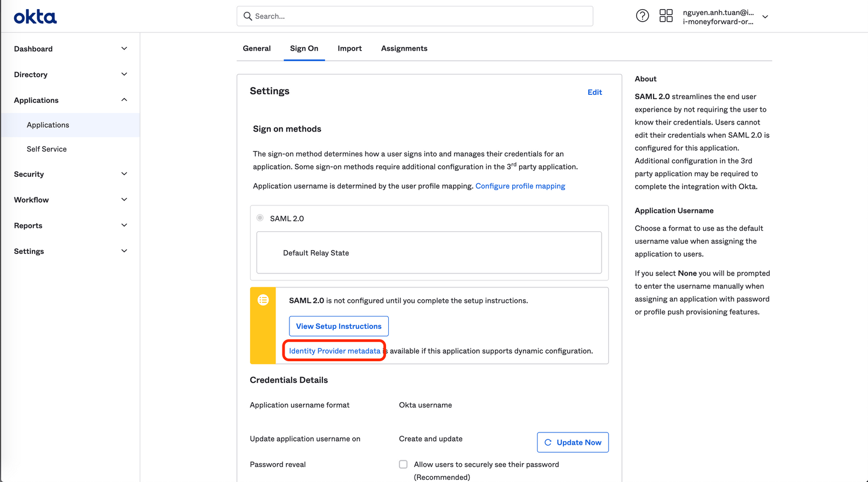
Task: Focus the Search input field
Action: coord(415,16)
